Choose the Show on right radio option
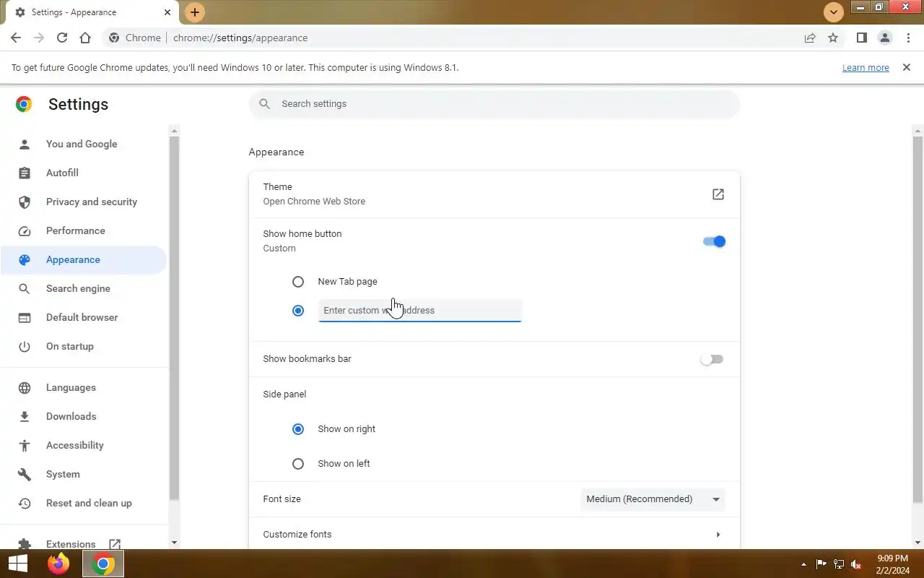Screen dimensions: 924x578 [298, 429]
